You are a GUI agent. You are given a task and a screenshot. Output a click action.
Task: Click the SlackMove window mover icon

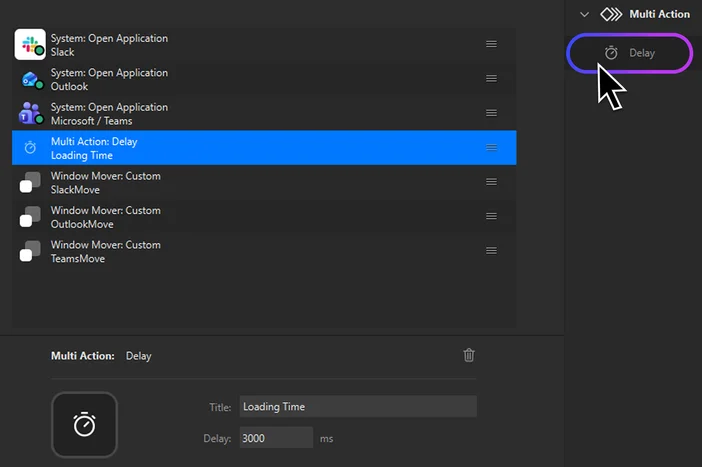coord(30,182)
